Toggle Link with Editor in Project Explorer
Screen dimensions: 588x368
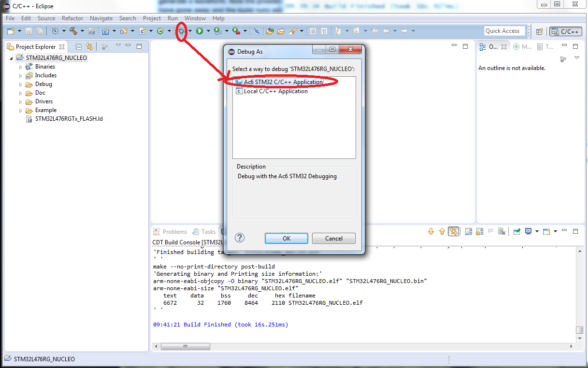[x=89, y=46]
